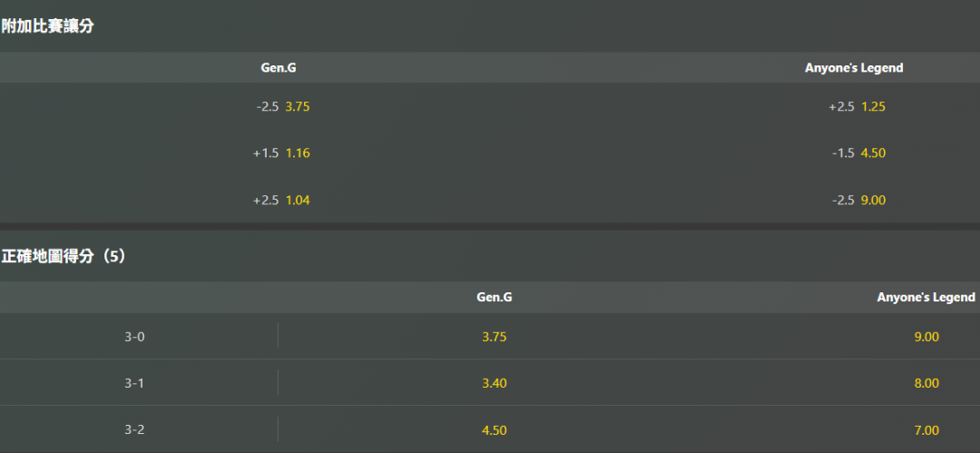This screenshot has width=980, height=453.
Task: Click the 3-2 score row label
Action: click(134, 429)
